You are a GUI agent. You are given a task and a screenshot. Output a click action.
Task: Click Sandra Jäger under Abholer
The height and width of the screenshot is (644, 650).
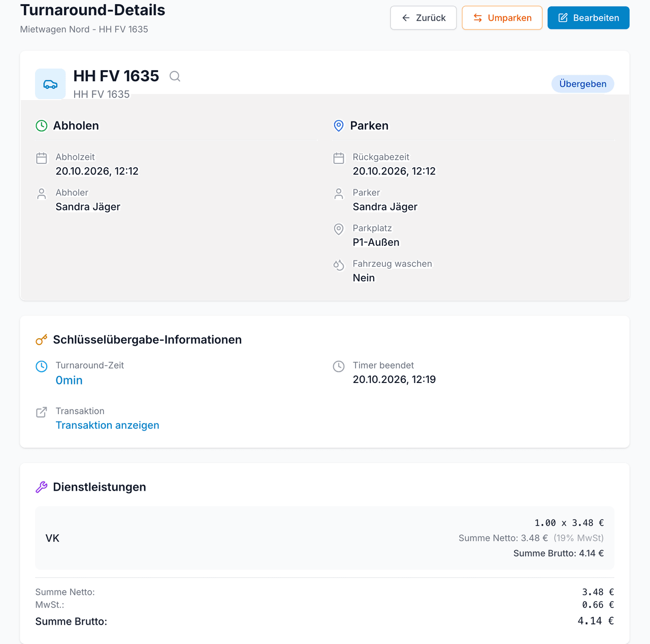[x=88, y=207]
